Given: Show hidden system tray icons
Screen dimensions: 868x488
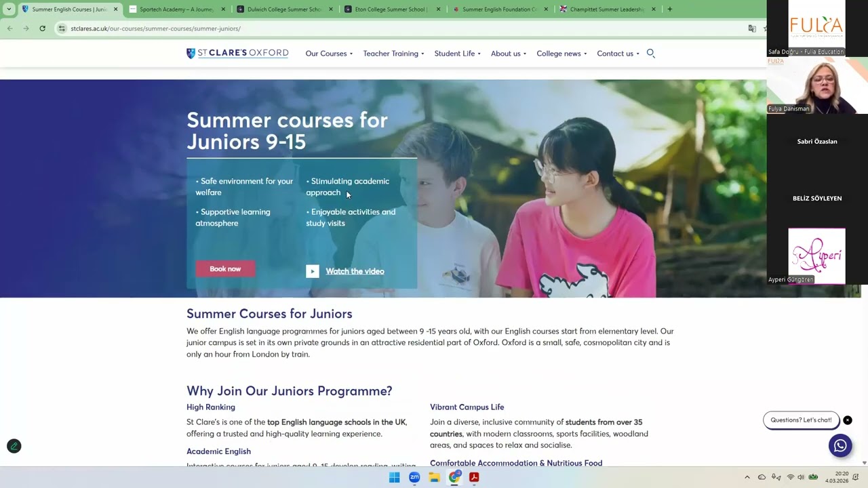Looking at the screenshot, I should 747,477.
